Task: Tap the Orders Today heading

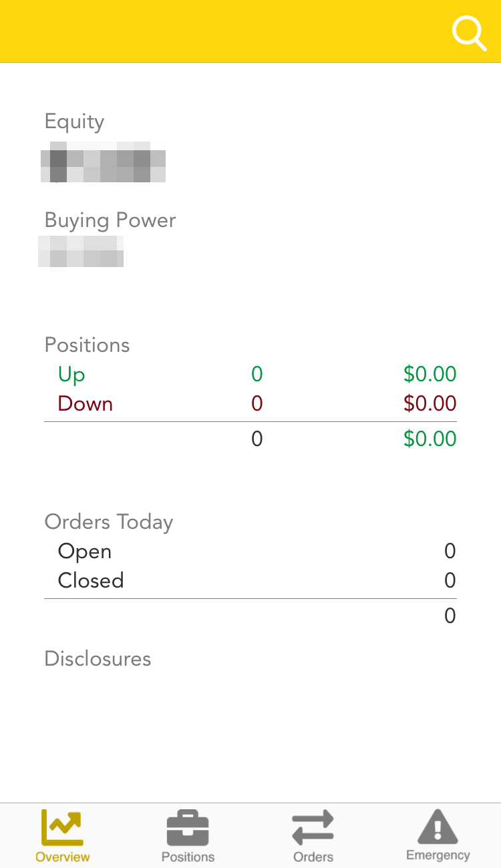Action: [x=108, y=522]
